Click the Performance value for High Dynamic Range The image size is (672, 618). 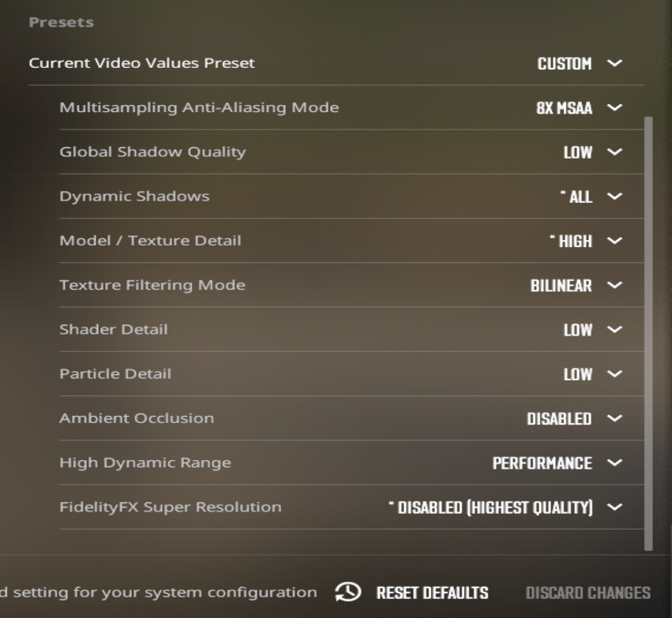(x=542, y=463)
